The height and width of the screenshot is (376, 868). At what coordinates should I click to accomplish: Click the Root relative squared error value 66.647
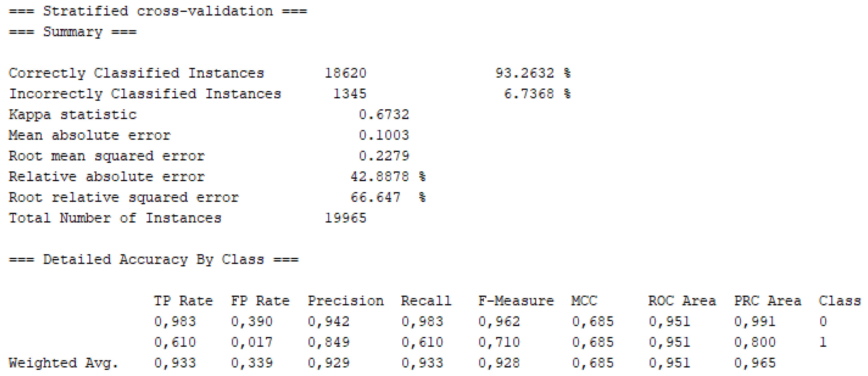click(375, 197)
